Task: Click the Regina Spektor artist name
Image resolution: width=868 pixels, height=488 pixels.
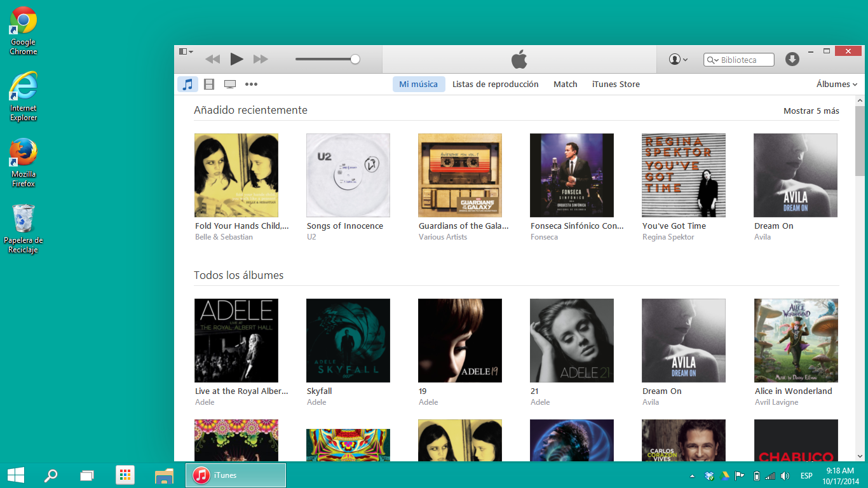Action: click(668, 237)
